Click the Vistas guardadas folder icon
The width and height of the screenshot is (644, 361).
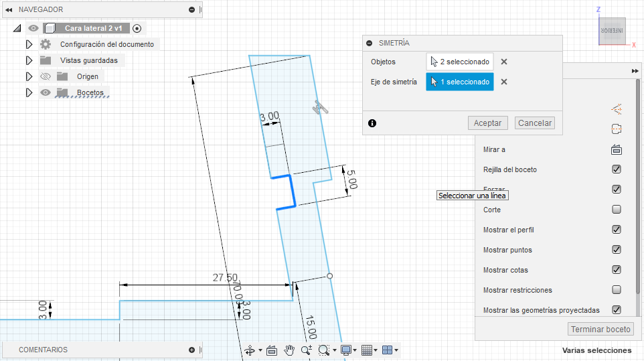coord(46,60)
